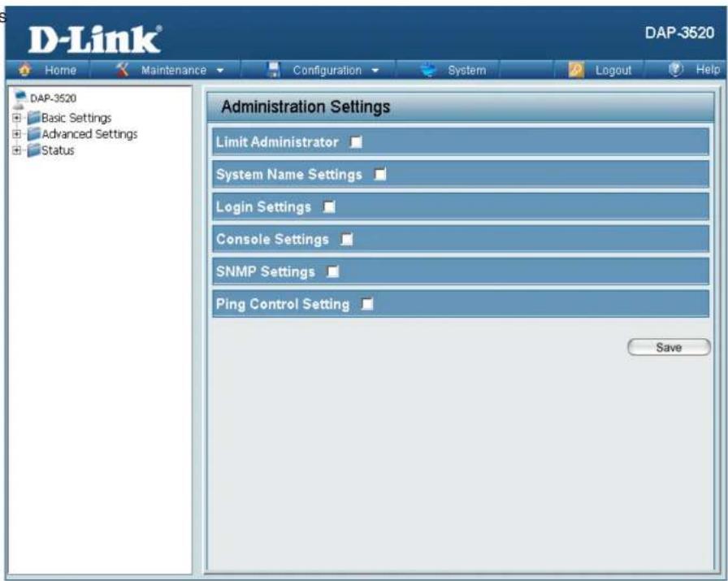Click the System globe icon
The width and height of the screenshot is (728, 581).
(x=428, y=70)
